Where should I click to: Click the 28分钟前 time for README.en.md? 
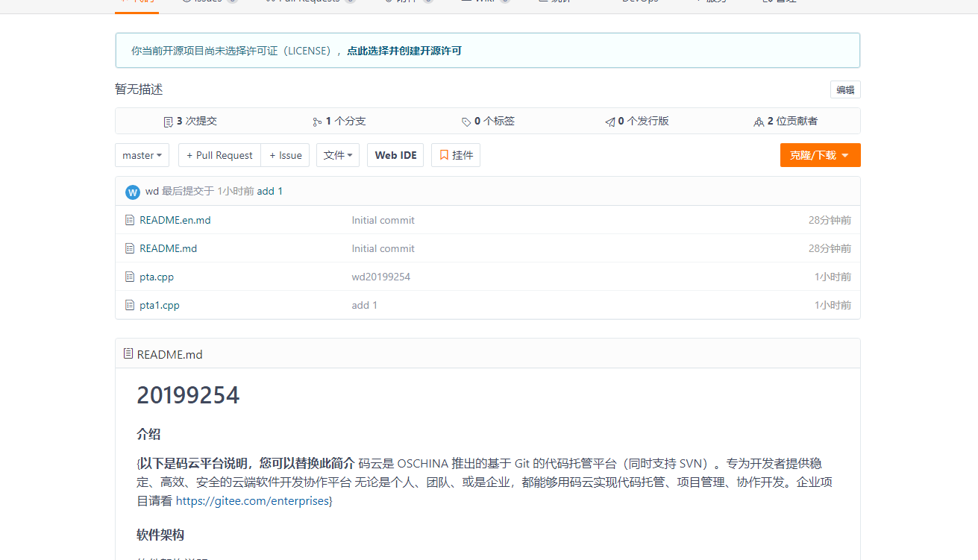coord(830,220)
